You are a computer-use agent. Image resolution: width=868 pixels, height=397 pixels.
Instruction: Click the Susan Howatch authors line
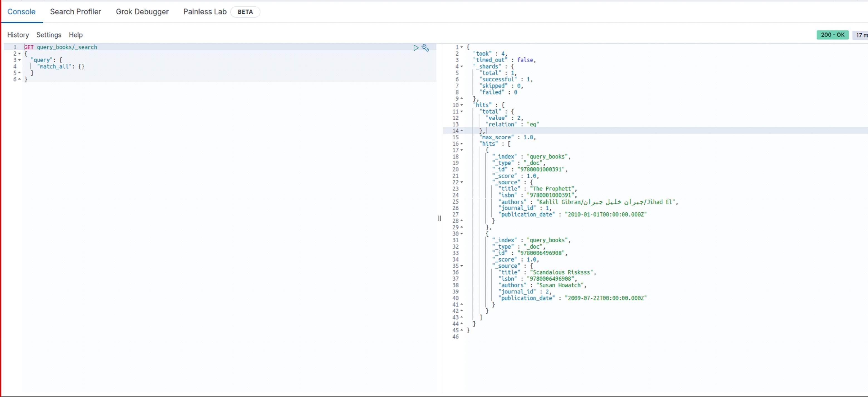pyautogui.click(x=542, y=285)
